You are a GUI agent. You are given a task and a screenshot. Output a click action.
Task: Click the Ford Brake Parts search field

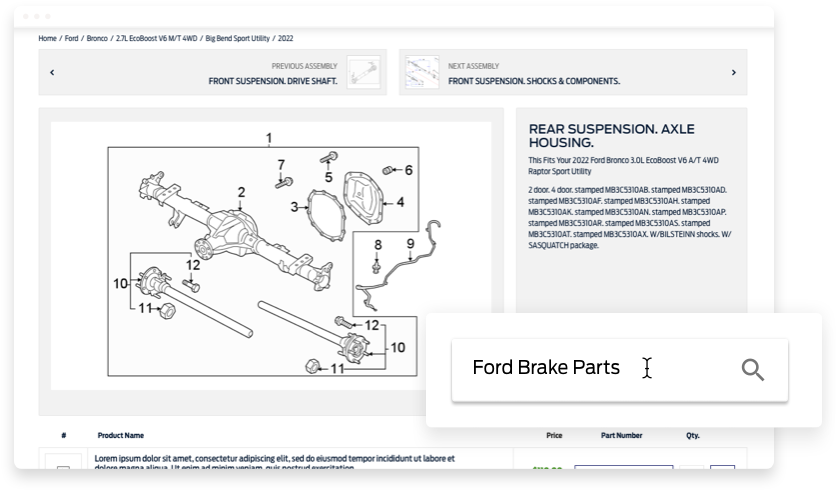619,369
